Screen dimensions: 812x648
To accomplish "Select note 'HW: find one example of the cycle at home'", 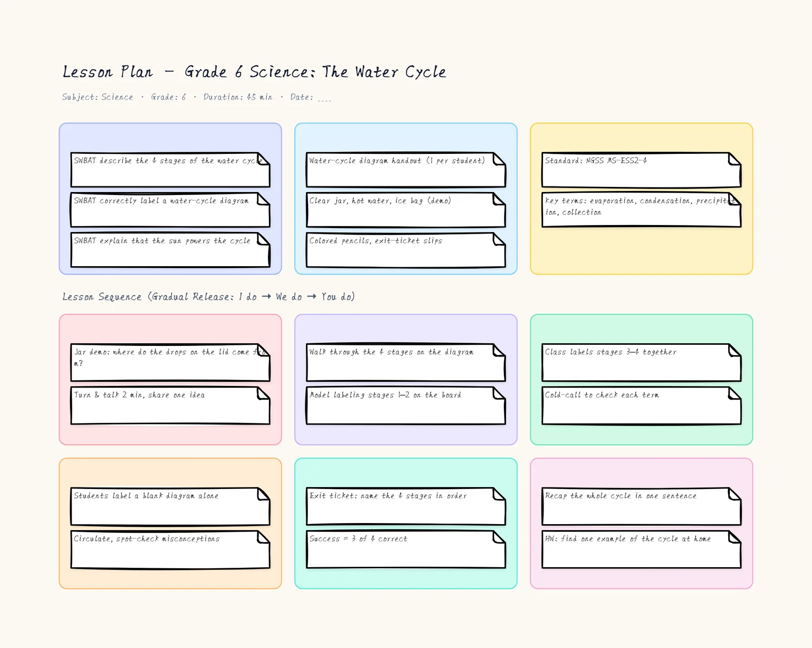I will point(641,549).
